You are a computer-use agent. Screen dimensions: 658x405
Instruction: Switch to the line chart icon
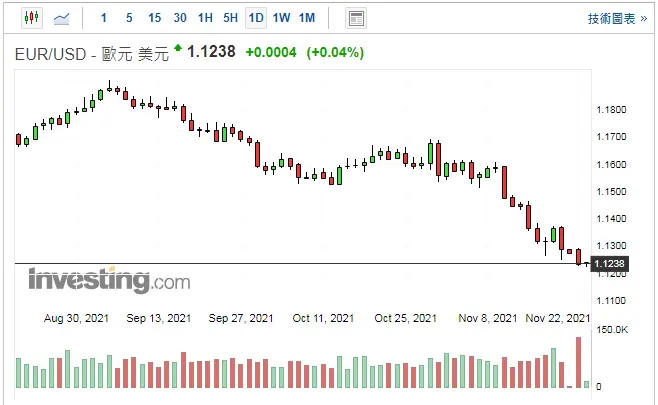click(x=61, y=18)
